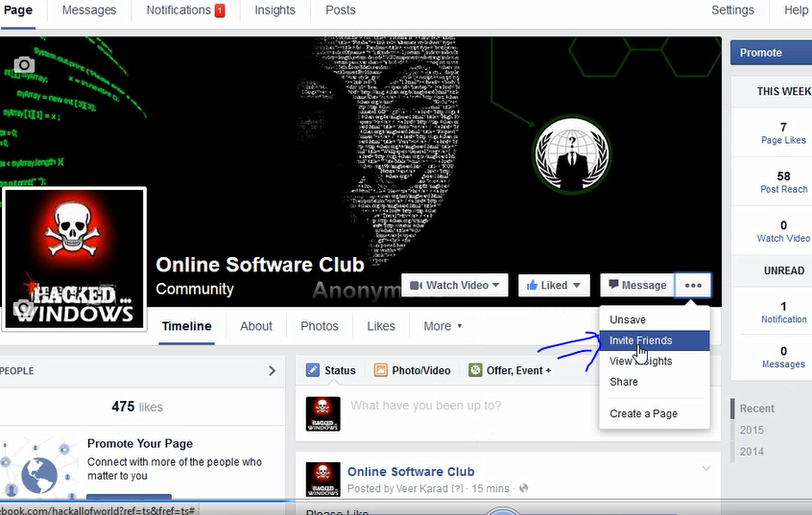Click the Online Software Club page title

click(x=260, y=265)
